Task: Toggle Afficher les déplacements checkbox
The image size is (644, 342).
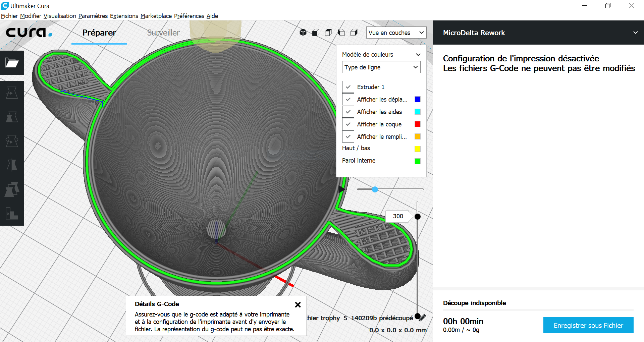Action: 348,99
